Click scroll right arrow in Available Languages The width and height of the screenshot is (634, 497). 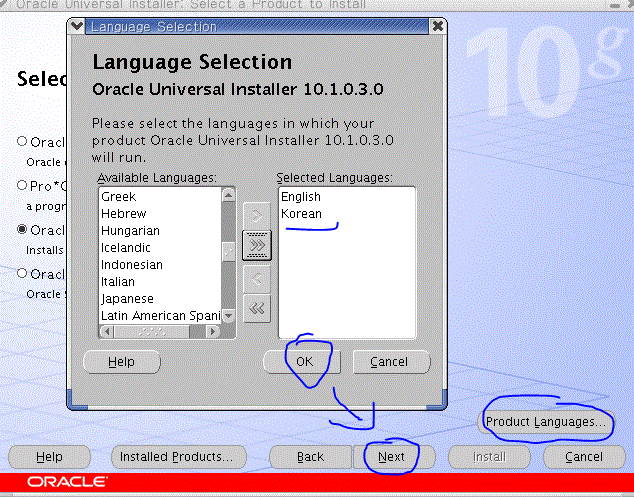pos(213,332)
